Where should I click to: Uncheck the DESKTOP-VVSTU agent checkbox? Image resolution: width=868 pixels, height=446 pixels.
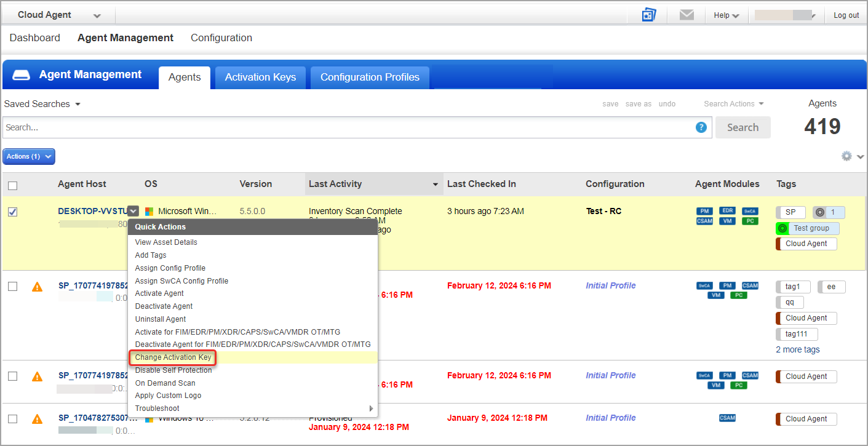click(x=13, y=212)
